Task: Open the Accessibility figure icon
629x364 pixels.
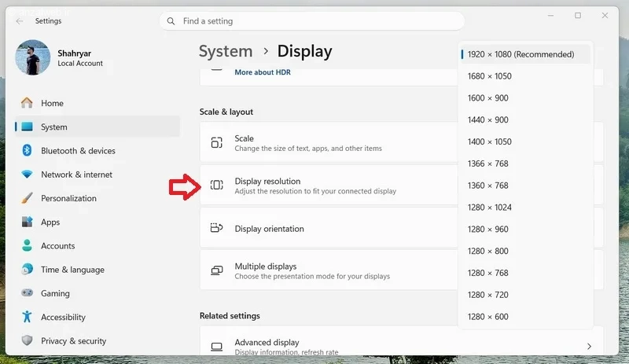Action: pos(27,317)
